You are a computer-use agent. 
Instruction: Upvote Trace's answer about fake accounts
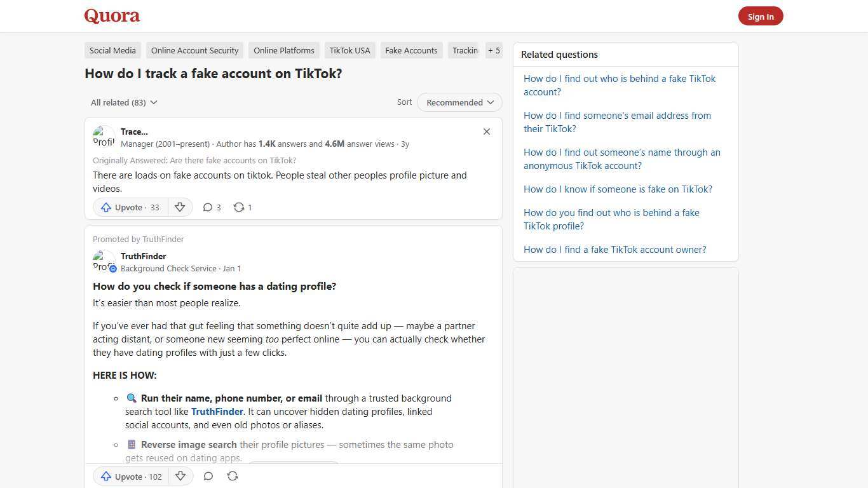click(129, 207)
